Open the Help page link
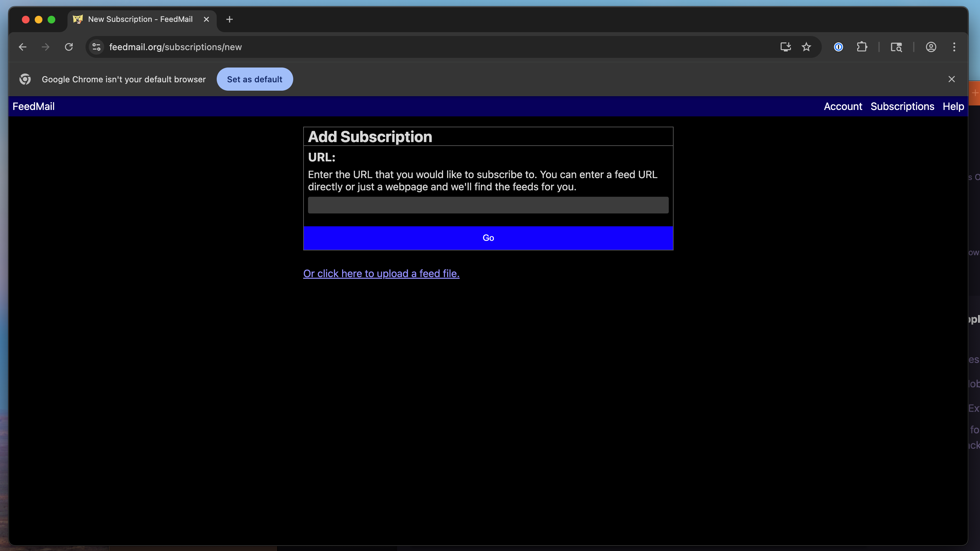 (953, 106)
